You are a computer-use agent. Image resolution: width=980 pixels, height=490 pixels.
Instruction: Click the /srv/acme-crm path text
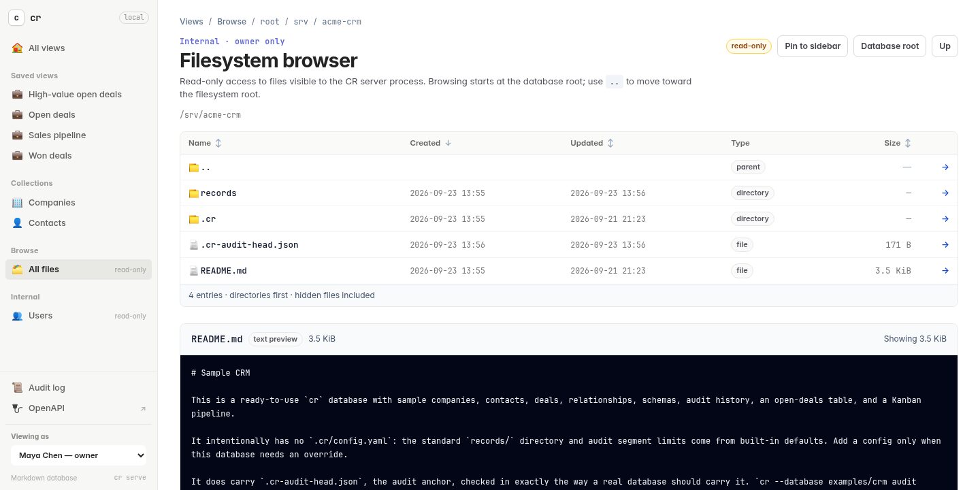pyautogui.click(x=210, y=115)
